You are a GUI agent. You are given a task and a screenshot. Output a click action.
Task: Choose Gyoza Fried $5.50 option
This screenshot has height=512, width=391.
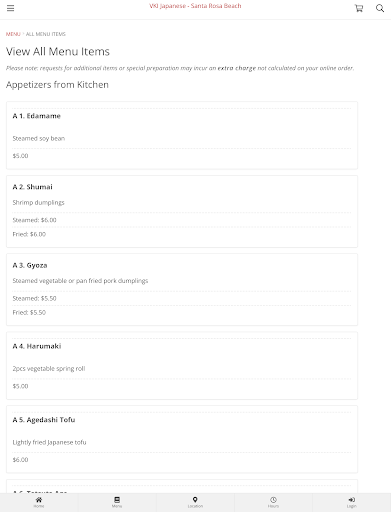pyautogui.click(x=29, y=313)
